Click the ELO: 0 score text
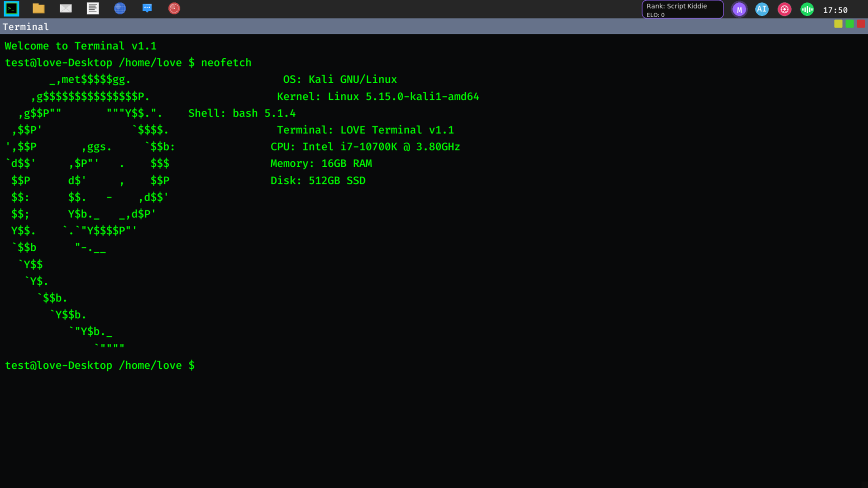Image resolution: width=868 pixels, height=488 pixels. pyautogui.click(x=655, y=15)
